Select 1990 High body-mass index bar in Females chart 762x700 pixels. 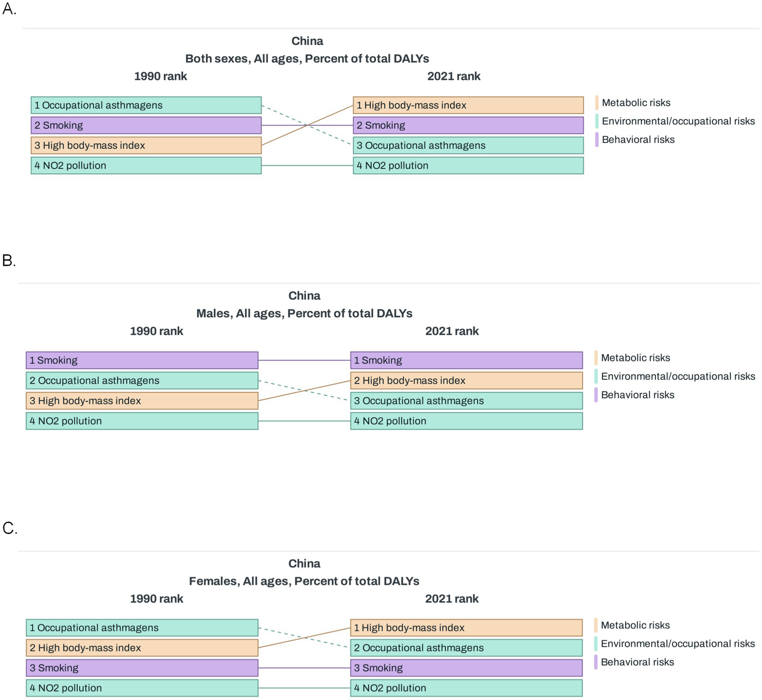[142, 648]
